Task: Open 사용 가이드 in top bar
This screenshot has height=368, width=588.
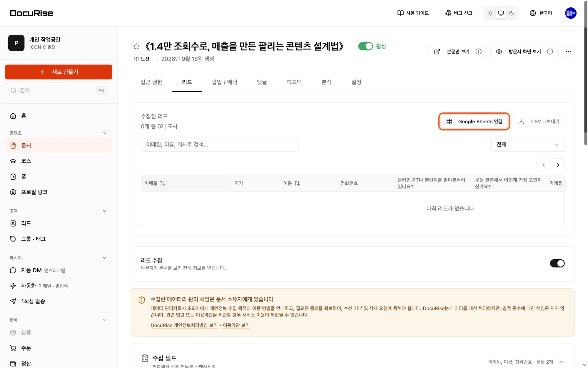Action: [413, 13]
